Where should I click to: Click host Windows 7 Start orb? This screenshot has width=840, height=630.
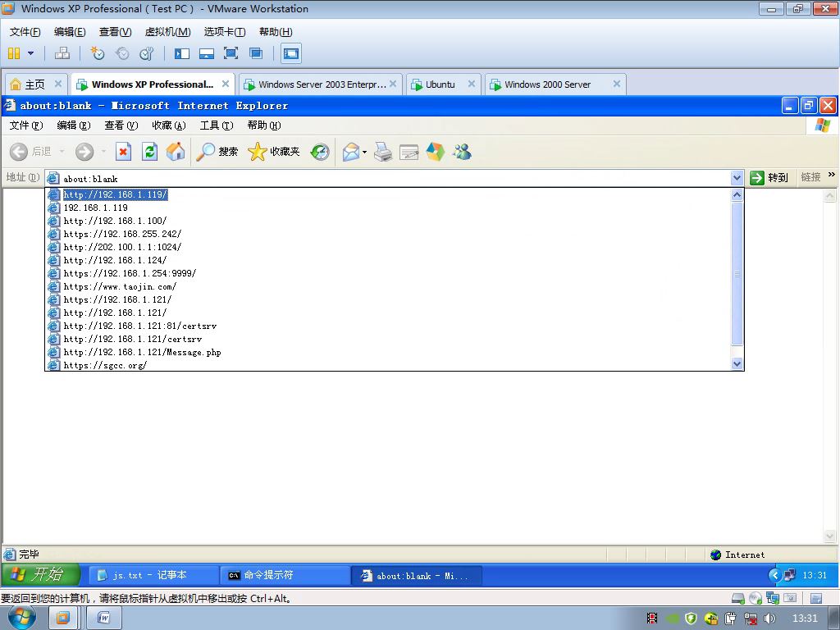22,619
